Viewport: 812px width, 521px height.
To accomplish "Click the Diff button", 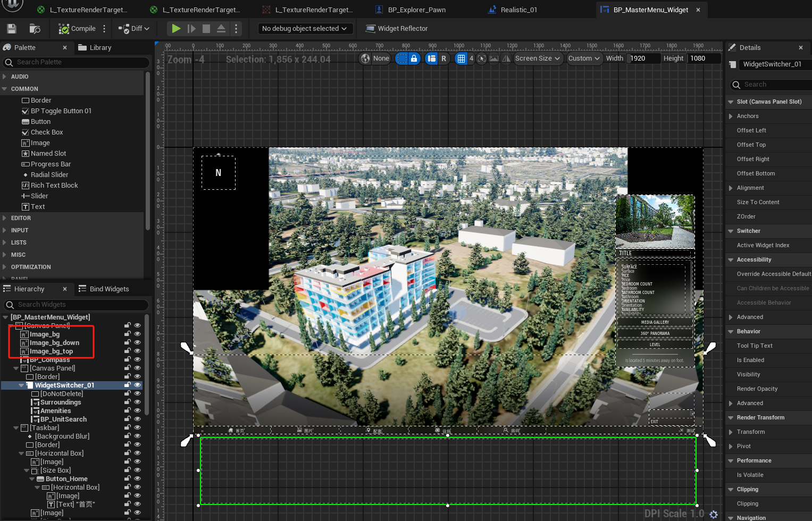I will click(133, 28).
